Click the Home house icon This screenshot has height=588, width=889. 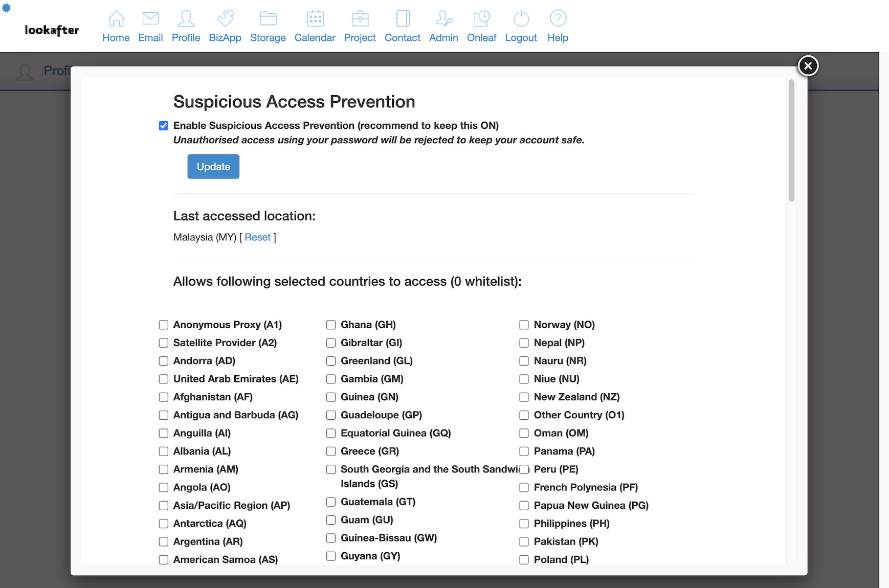(116, 19)
